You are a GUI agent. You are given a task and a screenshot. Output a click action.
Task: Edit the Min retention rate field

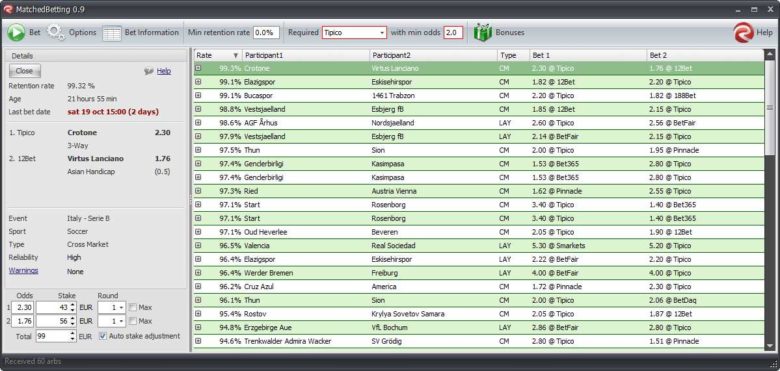click(266, 32)
